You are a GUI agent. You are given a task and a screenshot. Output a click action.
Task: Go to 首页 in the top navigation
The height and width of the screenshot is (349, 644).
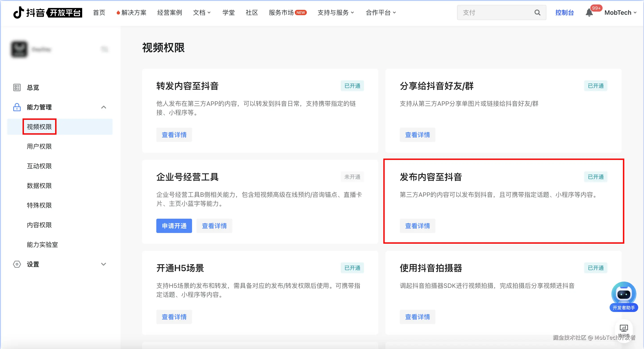(x=99, y=12)
